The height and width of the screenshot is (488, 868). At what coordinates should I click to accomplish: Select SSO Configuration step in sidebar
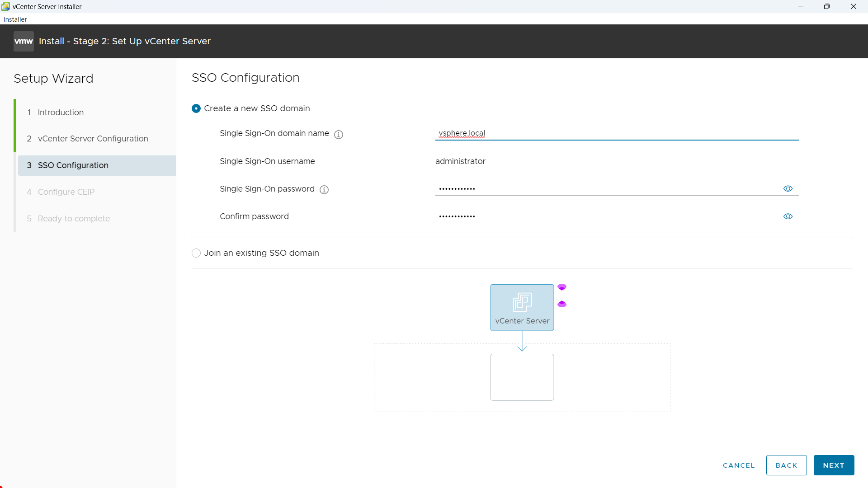(73, 165)
